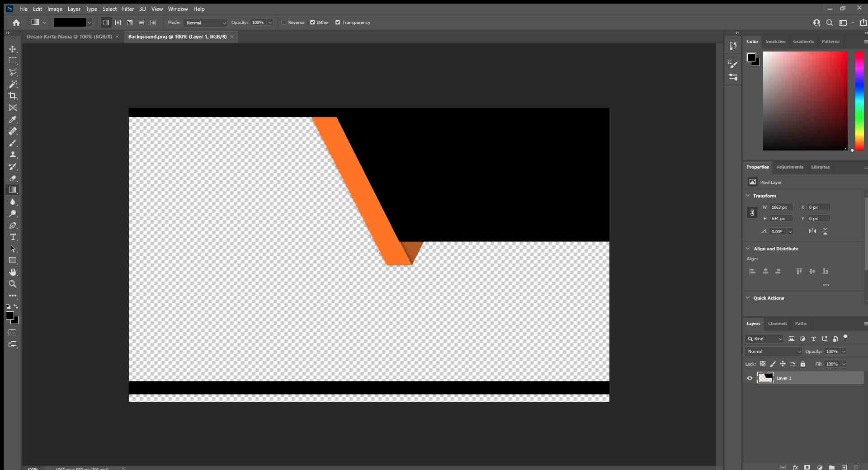
Task: Switch to the Swatches tab
Action: coord(775,42)
